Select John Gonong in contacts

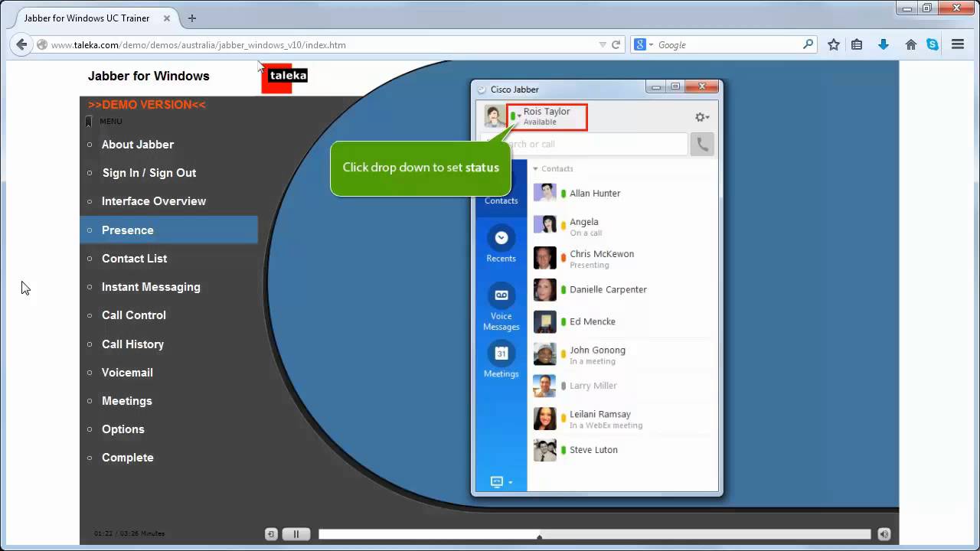(x=622, y=354)
